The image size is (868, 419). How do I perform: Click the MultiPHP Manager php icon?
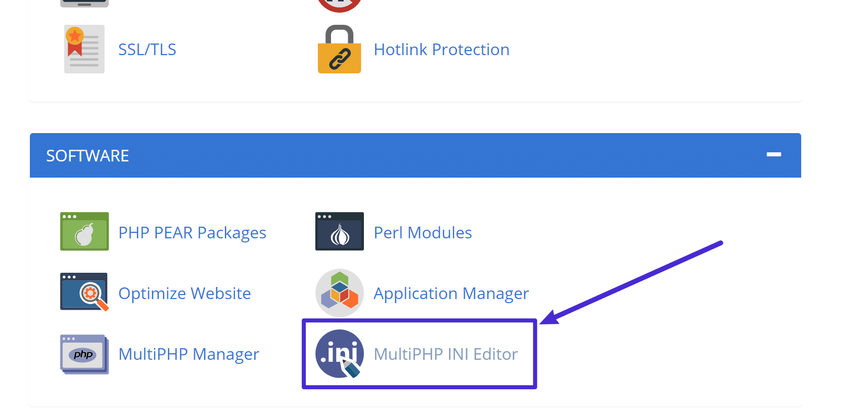click(84, 354)
